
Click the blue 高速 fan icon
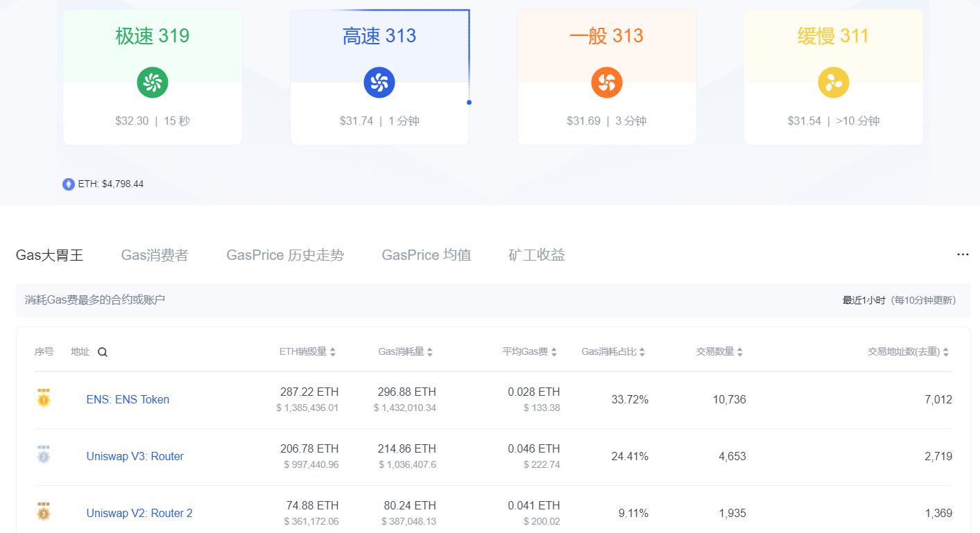[379, 82]
